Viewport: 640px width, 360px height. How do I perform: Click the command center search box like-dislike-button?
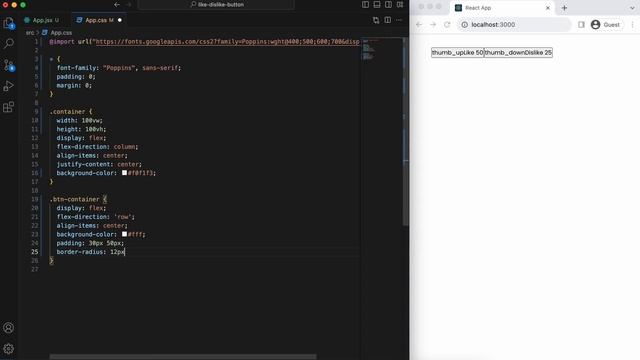coord(216,4)
